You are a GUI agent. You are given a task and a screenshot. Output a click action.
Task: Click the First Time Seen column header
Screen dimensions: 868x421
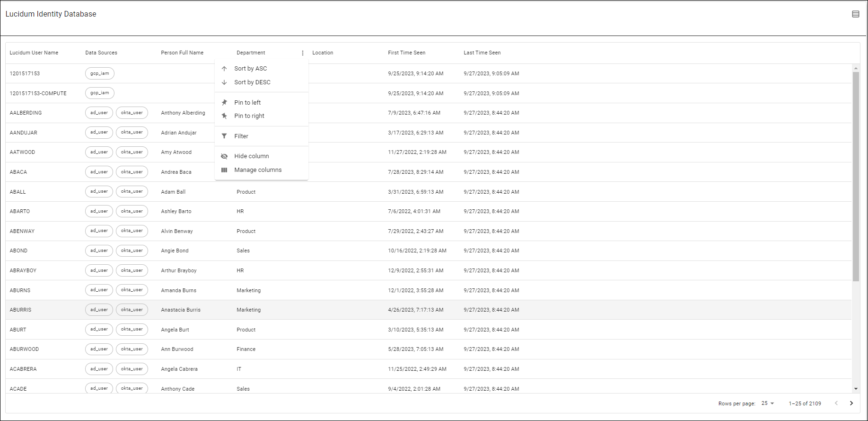coord(407,53)
